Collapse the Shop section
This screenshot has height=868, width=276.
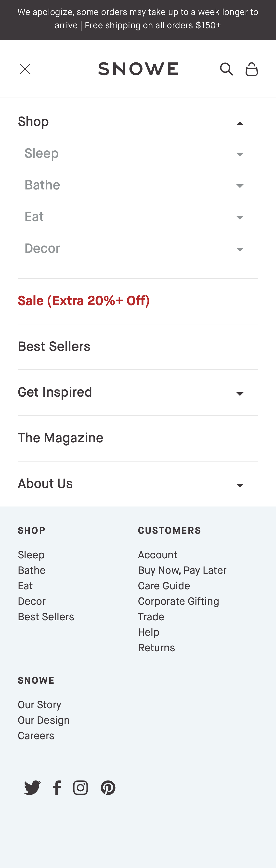coord(240,124)
